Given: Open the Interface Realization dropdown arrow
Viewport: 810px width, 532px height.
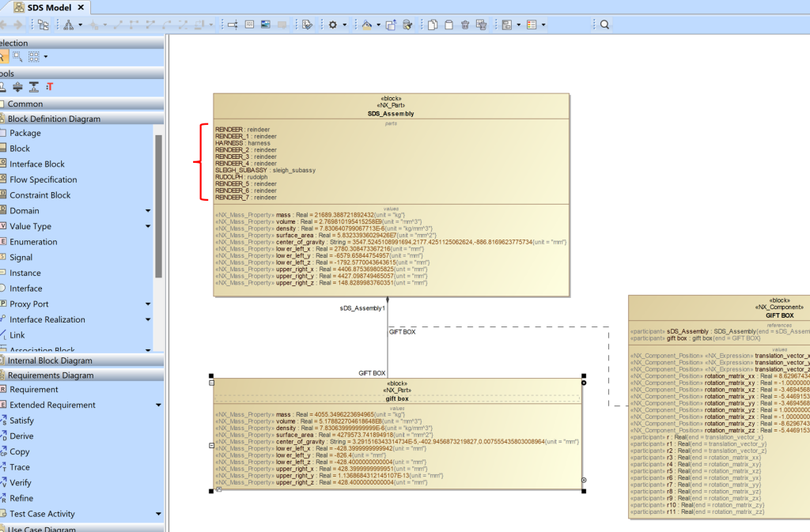Looking at the screenshot, I should (x=148, y=319).
